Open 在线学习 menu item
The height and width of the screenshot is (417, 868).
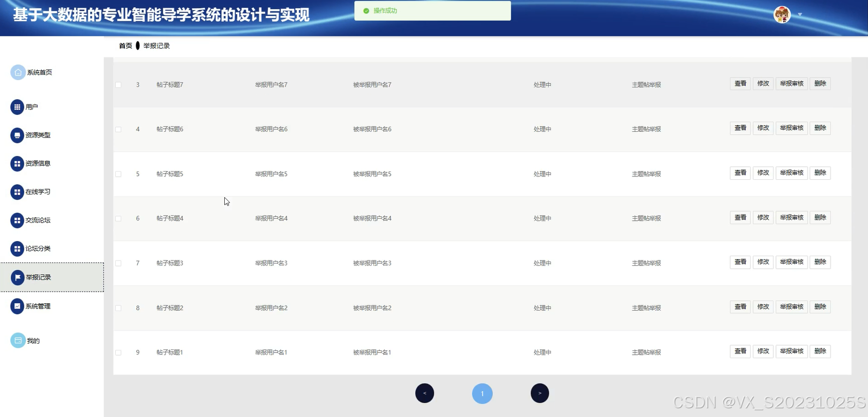click(x=38, y=192)
